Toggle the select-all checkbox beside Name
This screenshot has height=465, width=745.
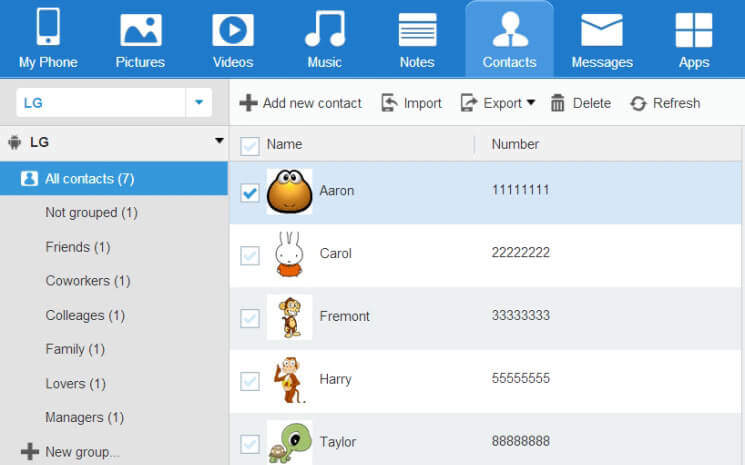(249, 146)
